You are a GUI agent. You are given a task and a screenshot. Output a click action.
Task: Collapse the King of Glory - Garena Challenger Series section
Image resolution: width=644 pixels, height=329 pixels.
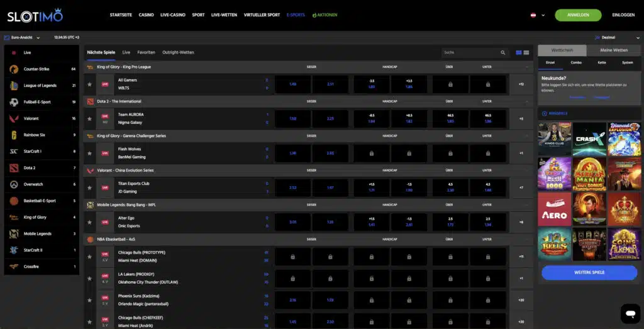pos(527,136)
